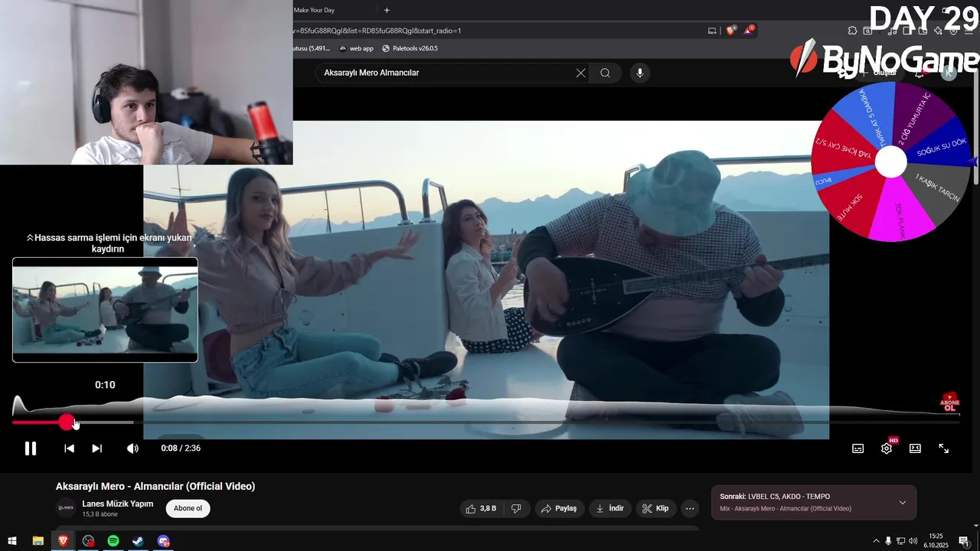
Task: Click the 0:08 / 2:36 time display
Action: [x=181, y=448]
